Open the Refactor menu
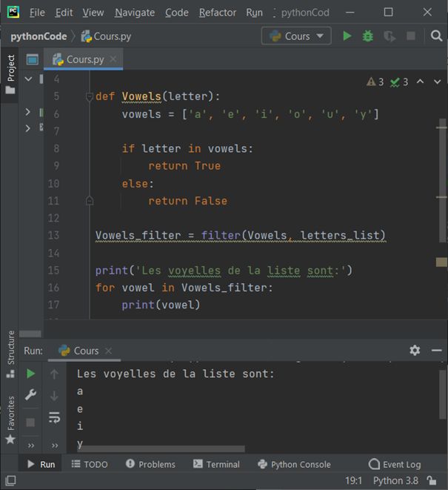The height and width of the screenshot is (490, 448). tap(218, 13)
